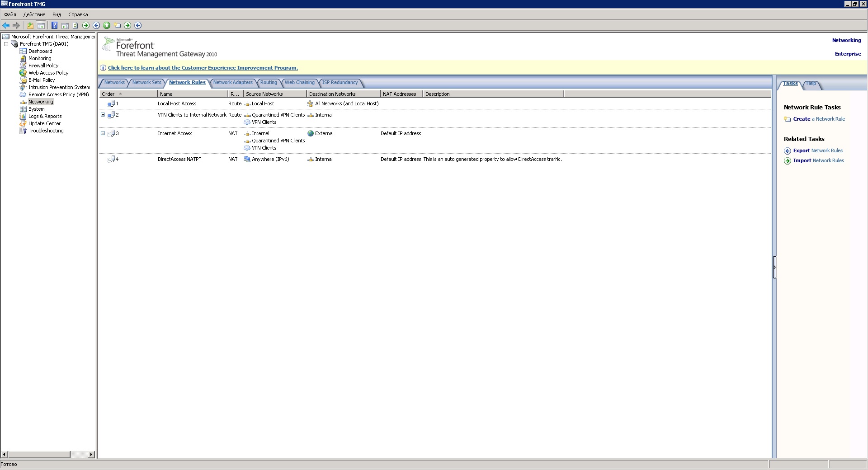The image size is (868, 470).
Task: Click the Destination Networks column header
Action: pyautogui.click(x=344, y=94)
